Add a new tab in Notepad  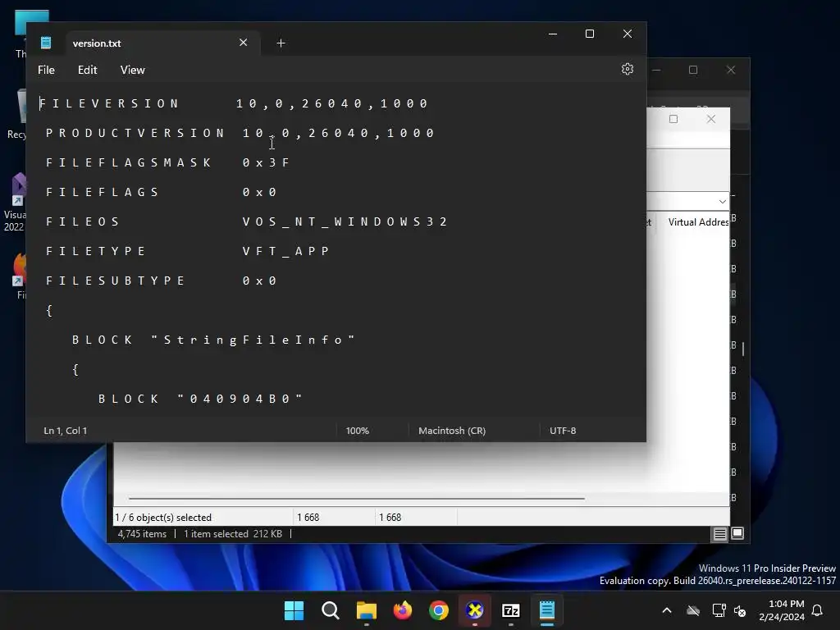(281, 43)
